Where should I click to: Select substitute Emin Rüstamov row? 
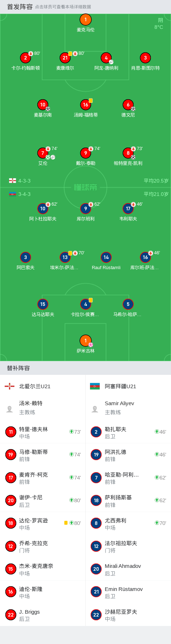click(x=128, y=592)
